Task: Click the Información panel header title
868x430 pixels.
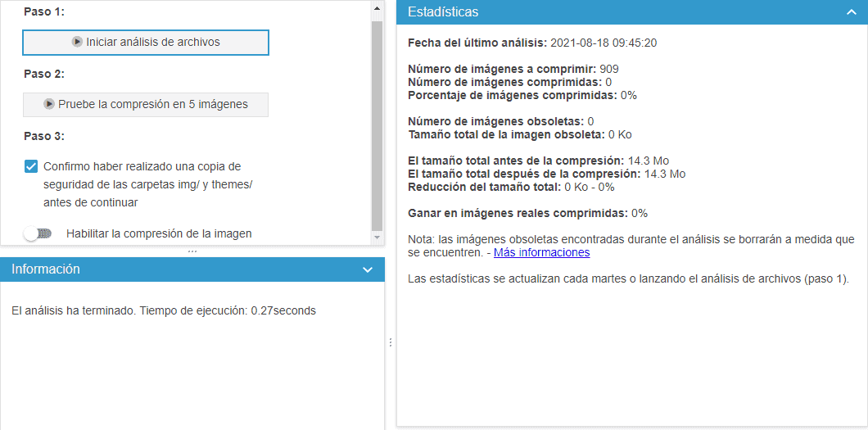Action: [x=46, y=269]
